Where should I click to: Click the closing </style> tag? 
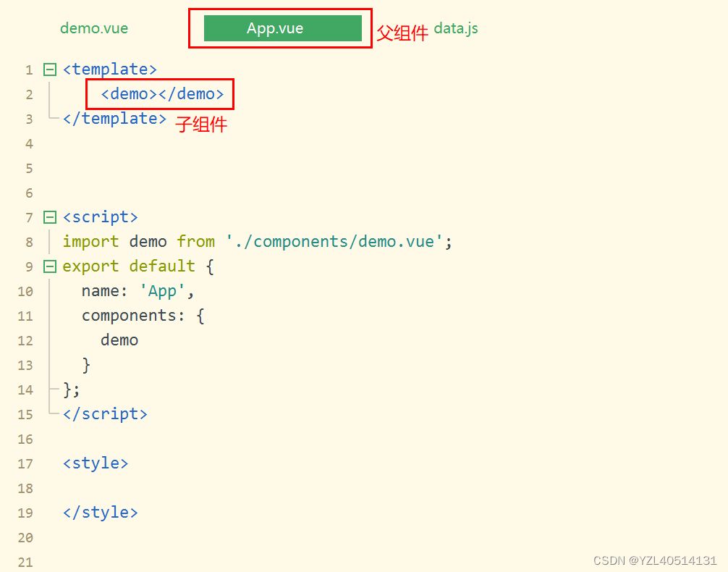[x=100, y=513]
